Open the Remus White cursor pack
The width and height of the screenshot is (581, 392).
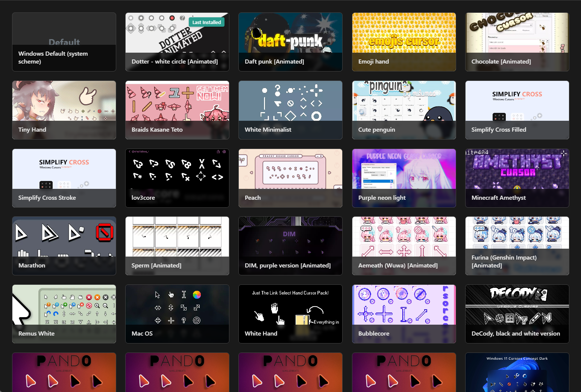coord(64,314)
